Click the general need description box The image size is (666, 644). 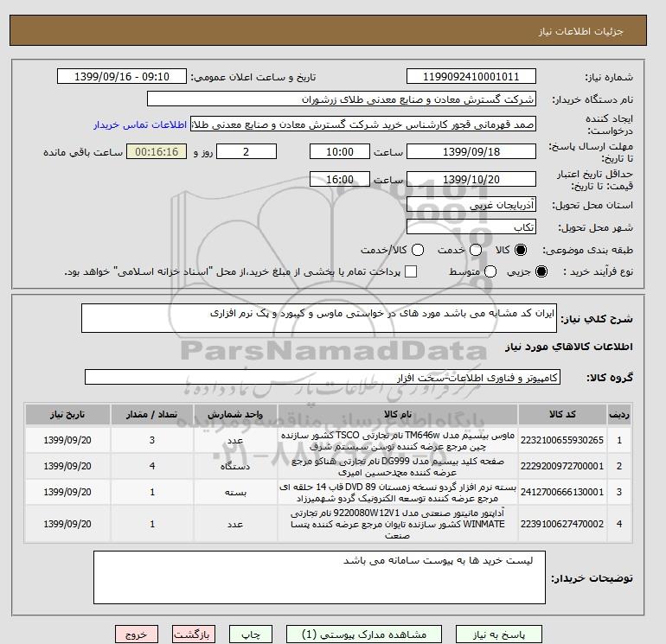pyautogui.click(x=319, y=318)
